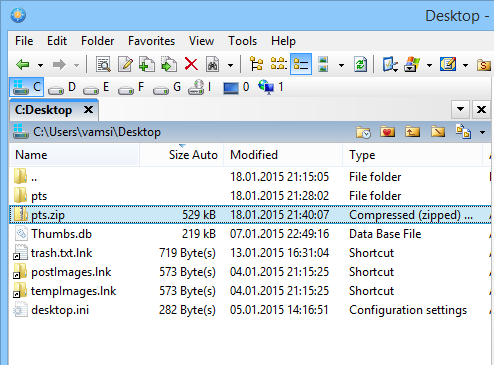This screenshot has width=494, height=365.
Task: Click the green Refresh icon
Action: (360, 64)
